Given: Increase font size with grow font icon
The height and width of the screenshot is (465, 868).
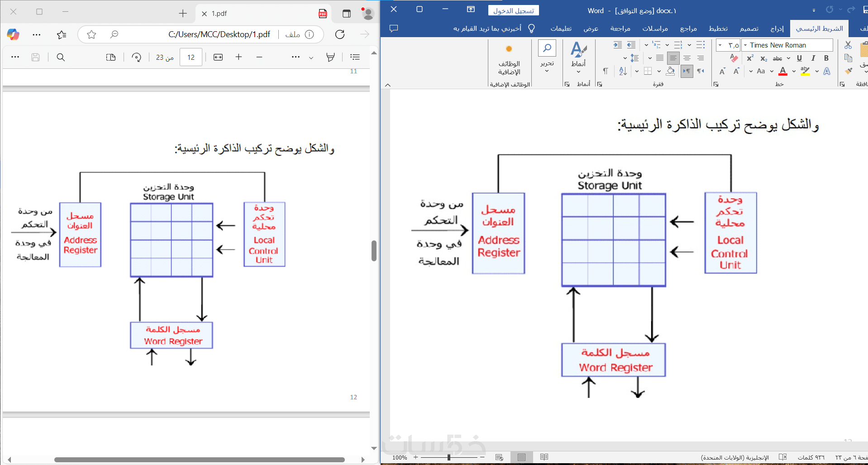Looking at the screenshot, I should (736, 71).
